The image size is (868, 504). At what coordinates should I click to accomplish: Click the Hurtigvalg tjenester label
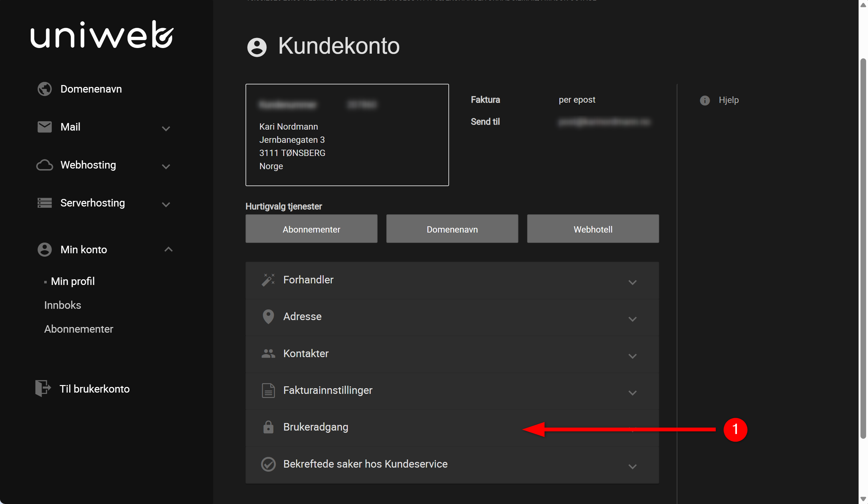283,206
